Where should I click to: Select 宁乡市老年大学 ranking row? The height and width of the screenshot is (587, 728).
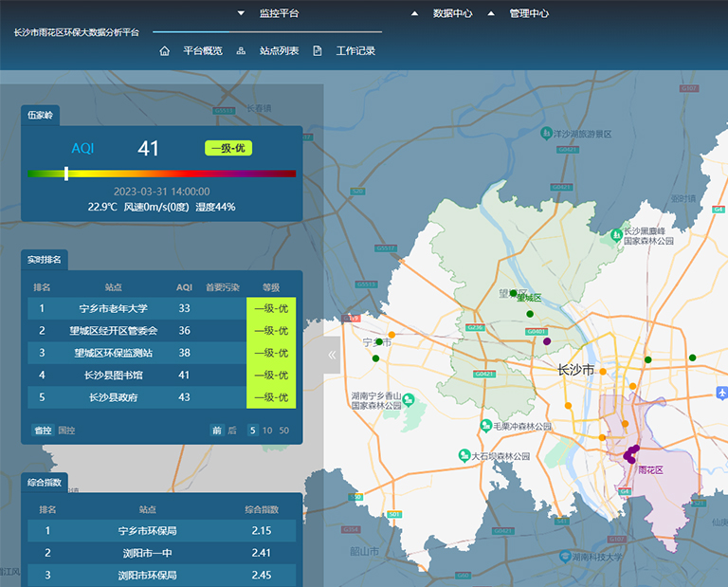pos(161,308)
